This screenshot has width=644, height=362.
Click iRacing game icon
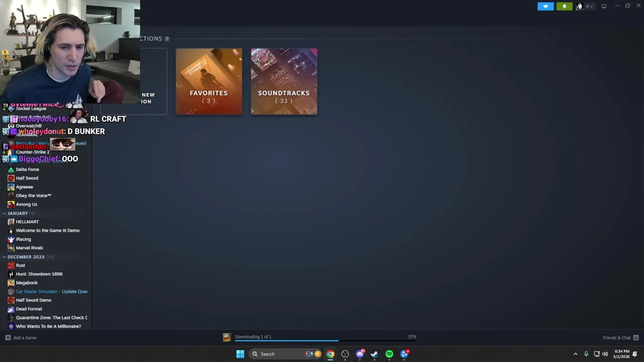point(11,239)
